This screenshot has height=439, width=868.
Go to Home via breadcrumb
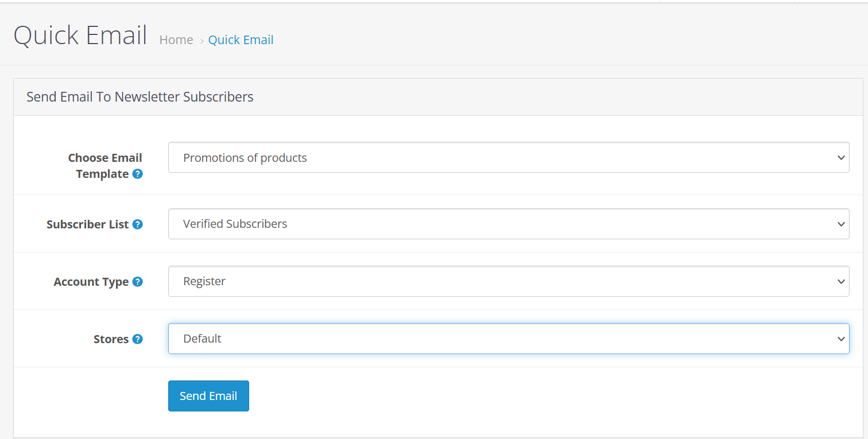pos(176,40)
